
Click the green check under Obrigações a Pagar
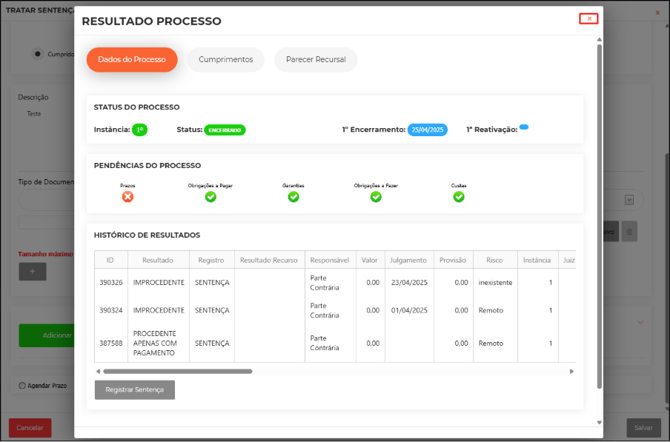click(x=211, y=197)
